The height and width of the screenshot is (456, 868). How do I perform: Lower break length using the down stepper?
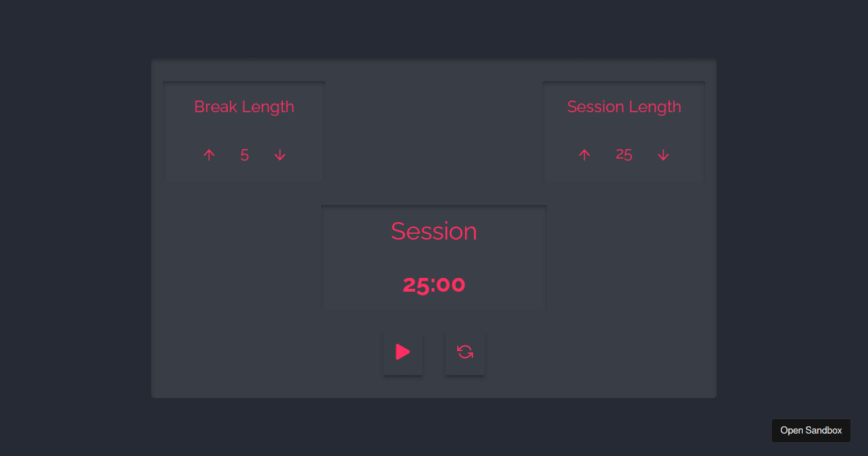[279, 155]
